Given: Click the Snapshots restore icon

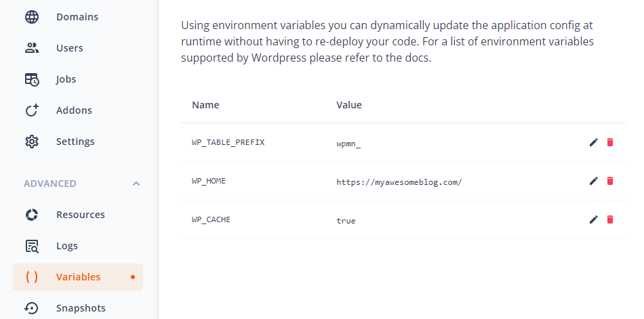Looking at the screenshot, I should click(32, 308).
